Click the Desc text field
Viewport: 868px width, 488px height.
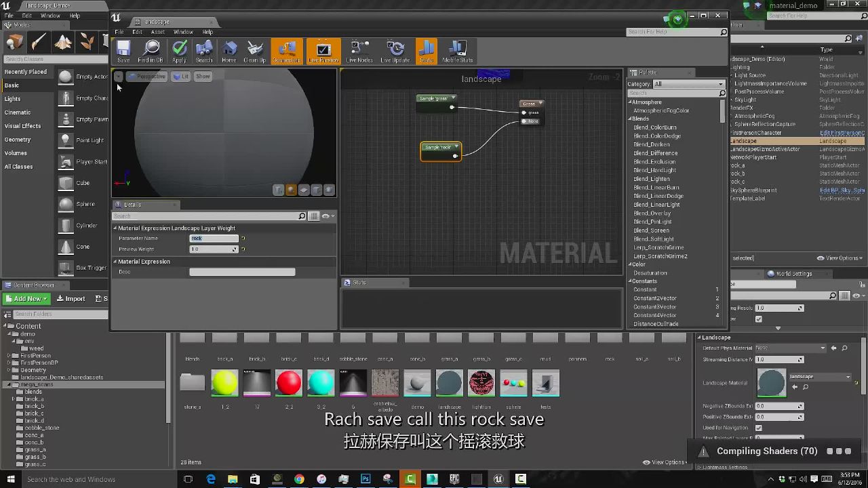pyautogui.click(x=242, y=272)
